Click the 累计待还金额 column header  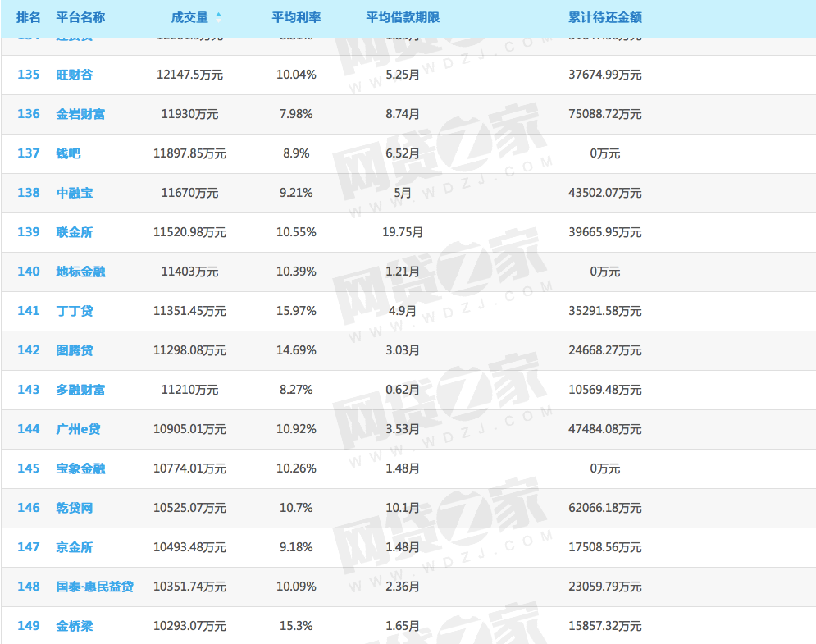click(x=604, y=17)
